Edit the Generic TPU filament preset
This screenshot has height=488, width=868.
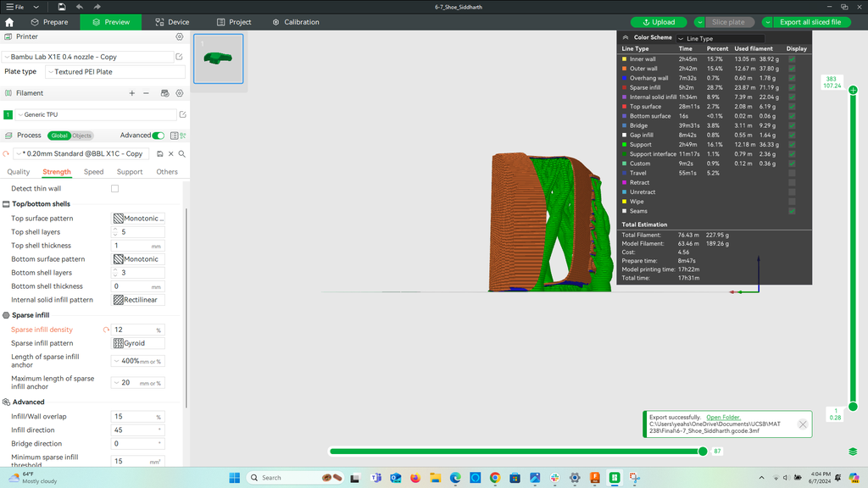(182, 114)
